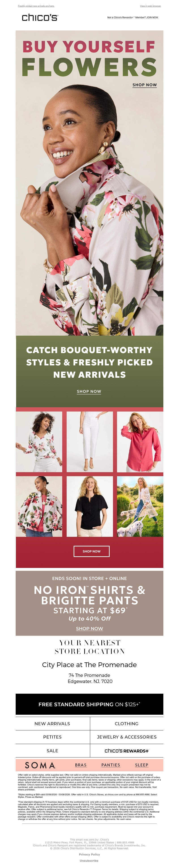Select the woman with dalmatians thumbnail
Screen dimensions: 179x868
140,506
